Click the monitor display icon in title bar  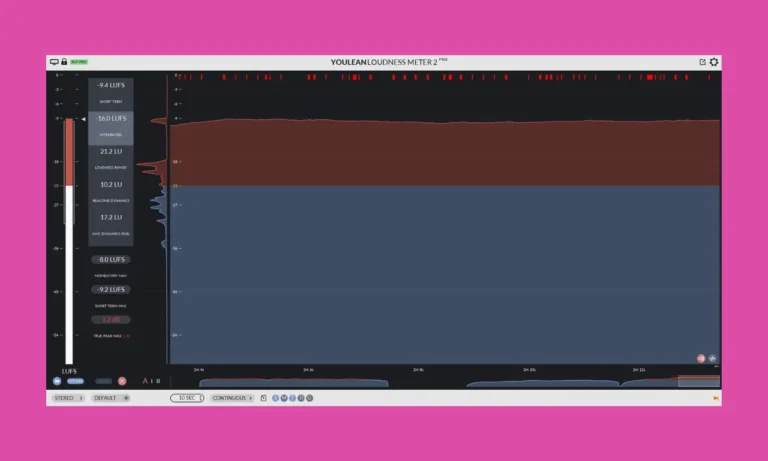[x=54, y=62]
